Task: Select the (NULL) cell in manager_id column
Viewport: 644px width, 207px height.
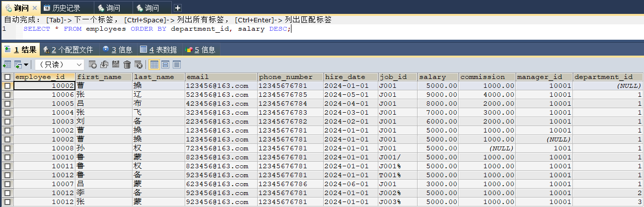Action: (544, 139)
